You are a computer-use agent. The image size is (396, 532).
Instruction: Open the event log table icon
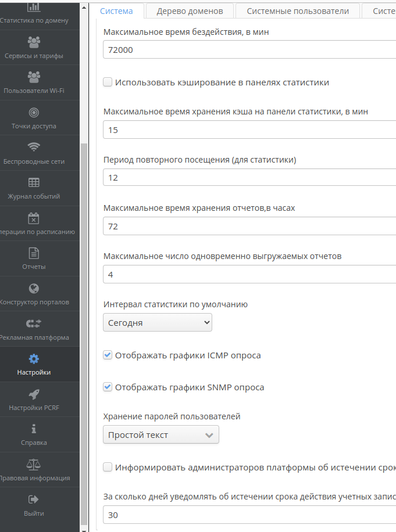click(34, 182)
